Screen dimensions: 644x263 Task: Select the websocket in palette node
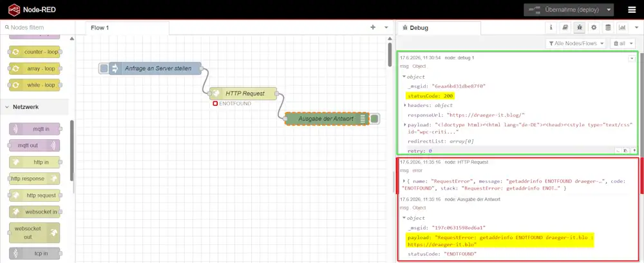[35, 212]
